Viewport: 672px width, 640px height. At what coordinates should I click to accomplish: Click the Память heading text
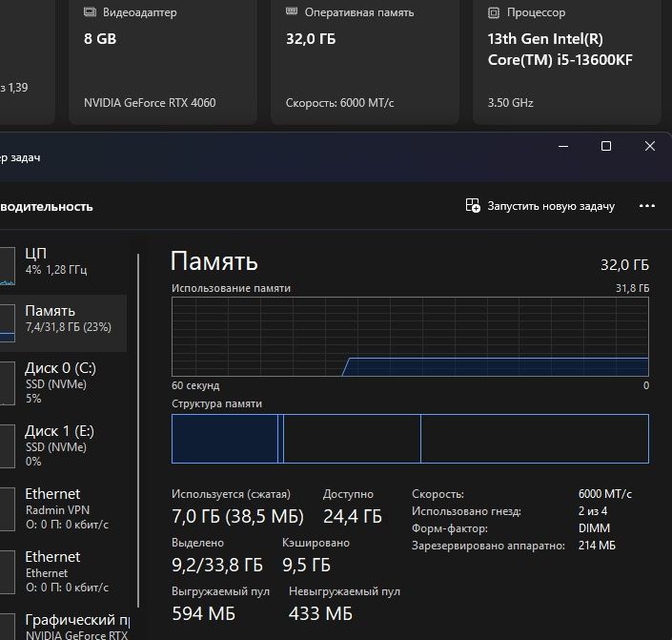pos(214,260)
